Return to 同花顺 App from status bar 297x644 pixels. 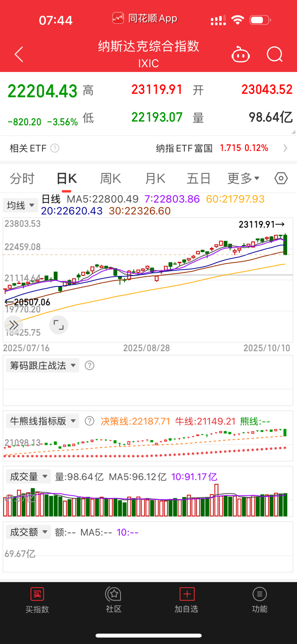[145, 18]
